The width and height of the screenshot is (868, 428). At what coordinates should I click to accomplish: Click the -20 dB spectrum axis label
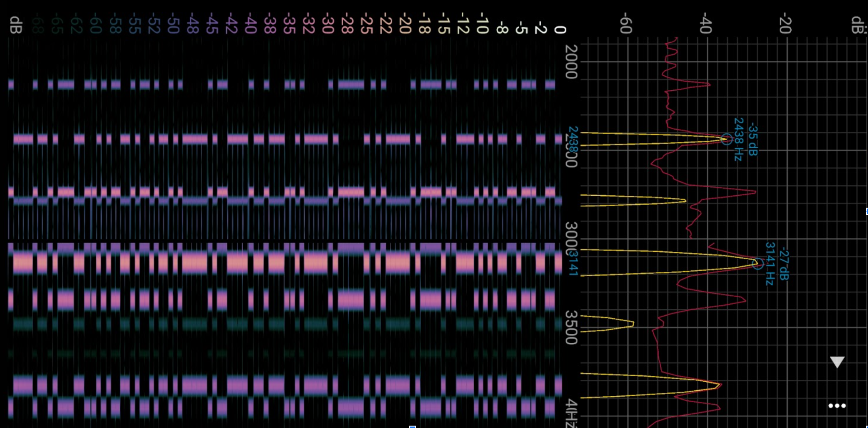tap(785, 23)
